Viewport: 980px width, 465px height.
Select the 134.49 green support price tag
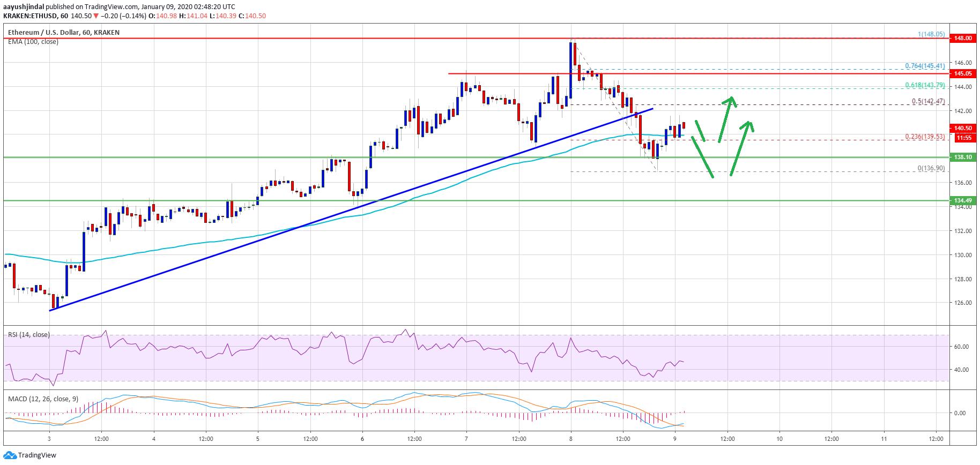[962, 200]
